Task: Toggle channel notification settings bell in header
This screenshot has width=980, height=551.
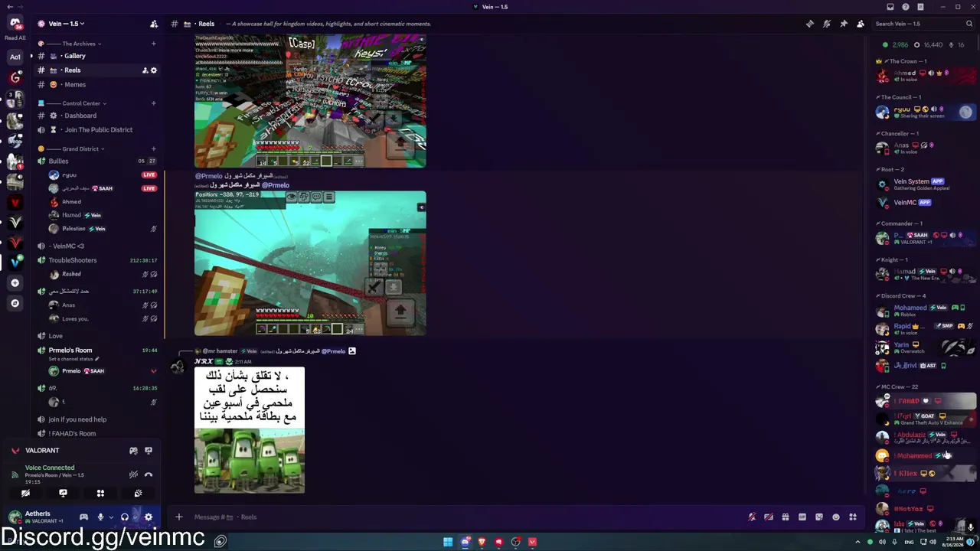Action: pyautogui.click(x=827, y=24)
